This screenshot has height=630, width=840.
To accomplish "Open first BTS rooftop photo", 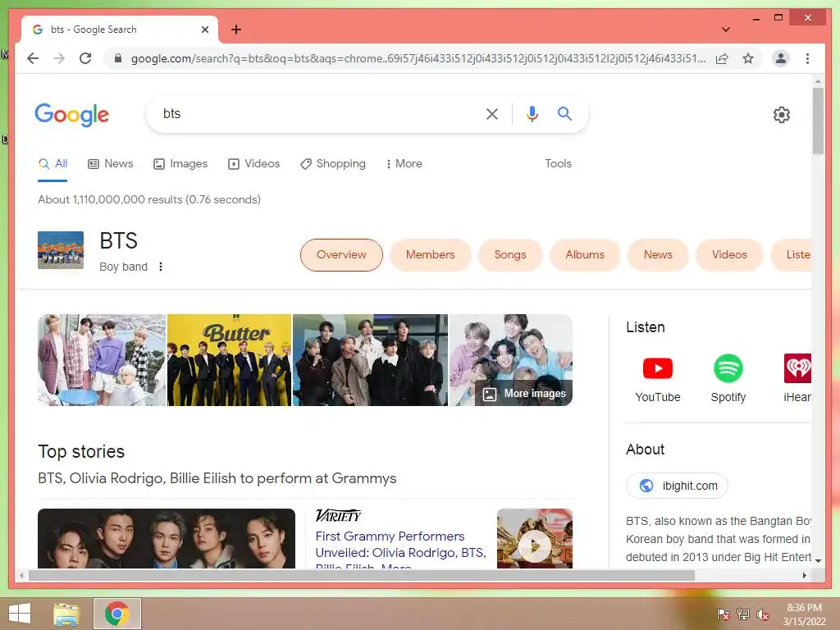I will pos(102,360).
